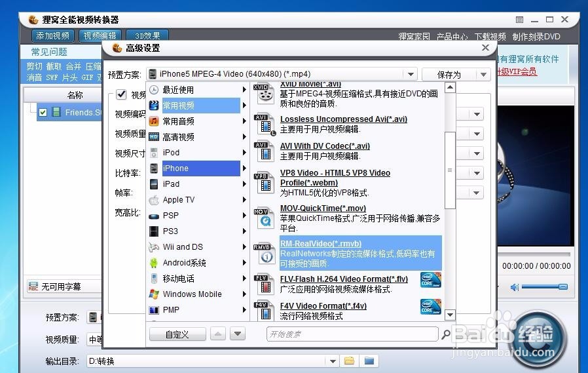This screenshot has height=373, width=588.
Task: Choose Lossless Uncompressed Avi(*.avi) format
Action: tap(343, 119)
